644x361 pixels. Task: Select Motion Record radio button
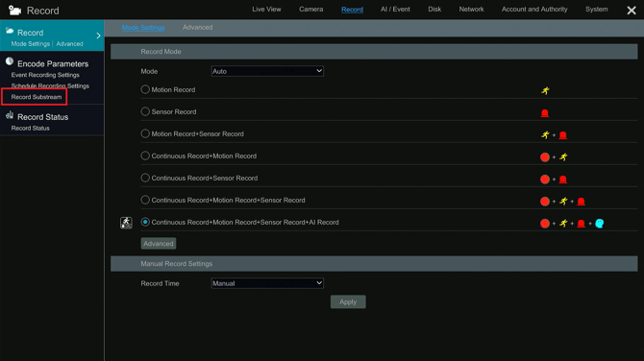145,89
